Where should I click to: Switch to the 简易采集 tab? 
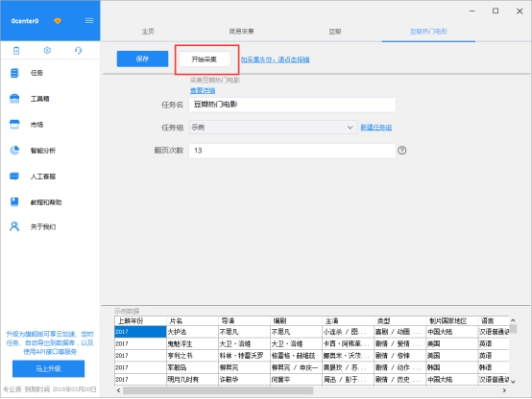[x=241, y=32]
